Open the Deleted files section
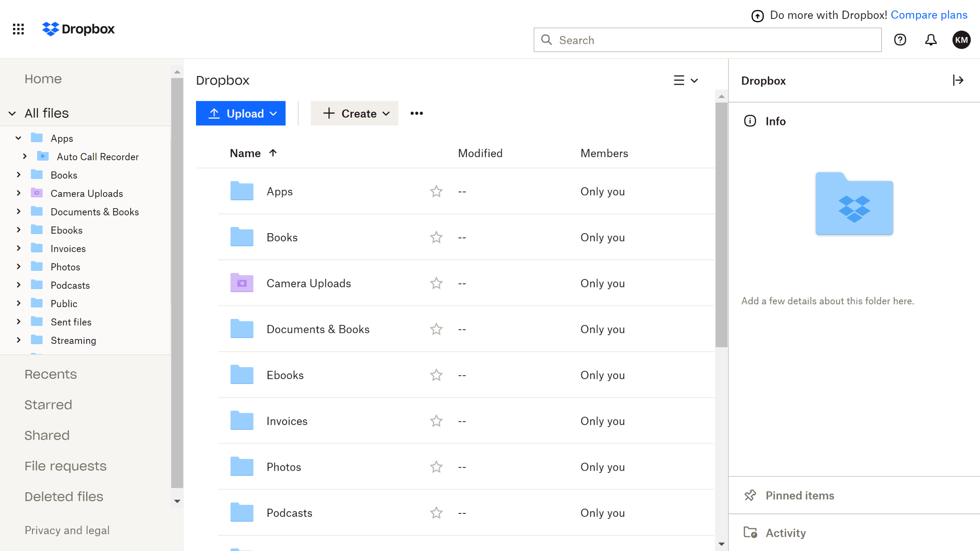Screen dimensions: 980x551 [64, 496]
